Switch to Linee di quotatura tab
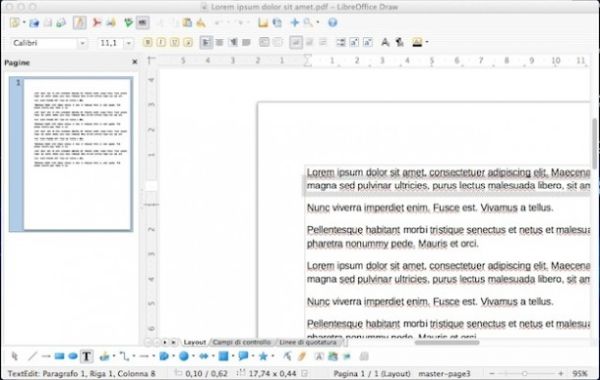The width and height of the screenshot is (600, 380). 308,342
